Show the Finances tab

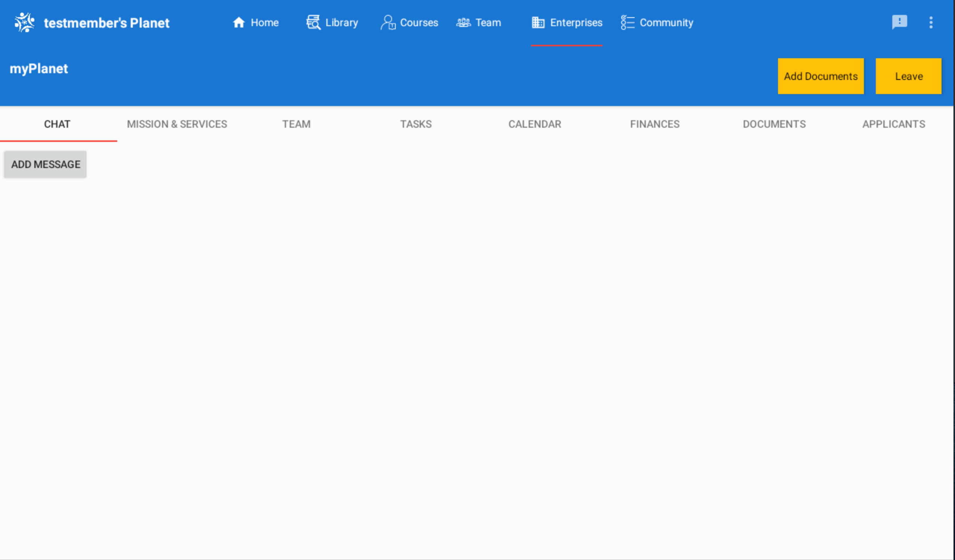(x=654, y=124)
